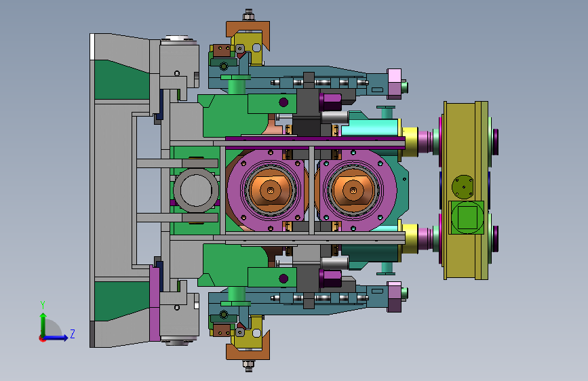Select the purple horizontal bar above rolls
588x381 pixels.
point(315,139)
